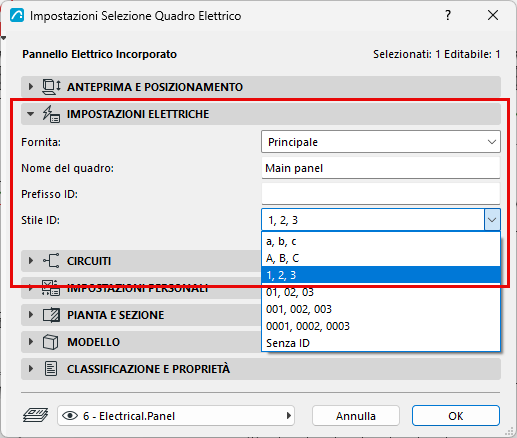Open the 6 - Electrical.Panel layer selector

point(176,416)
